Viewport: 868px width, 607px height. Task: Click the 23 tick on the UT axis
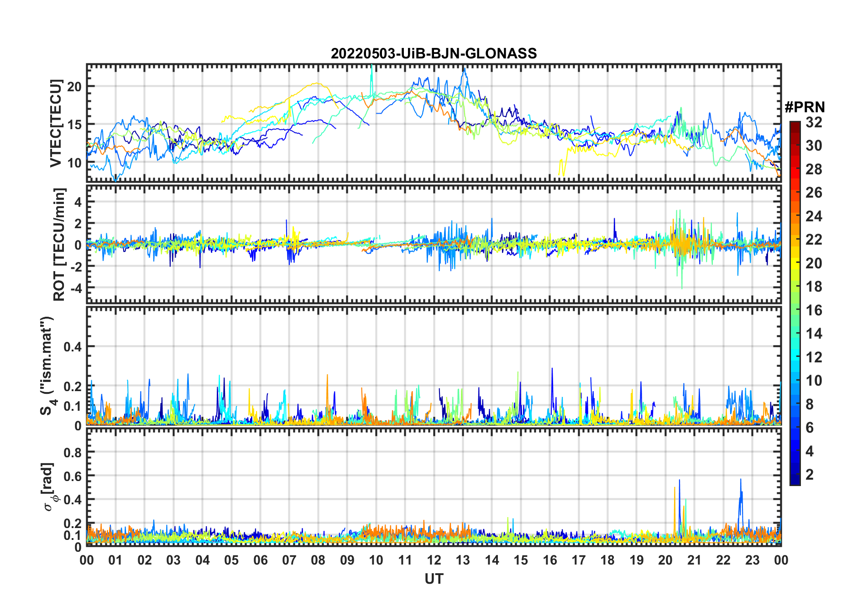pos(752,560)
